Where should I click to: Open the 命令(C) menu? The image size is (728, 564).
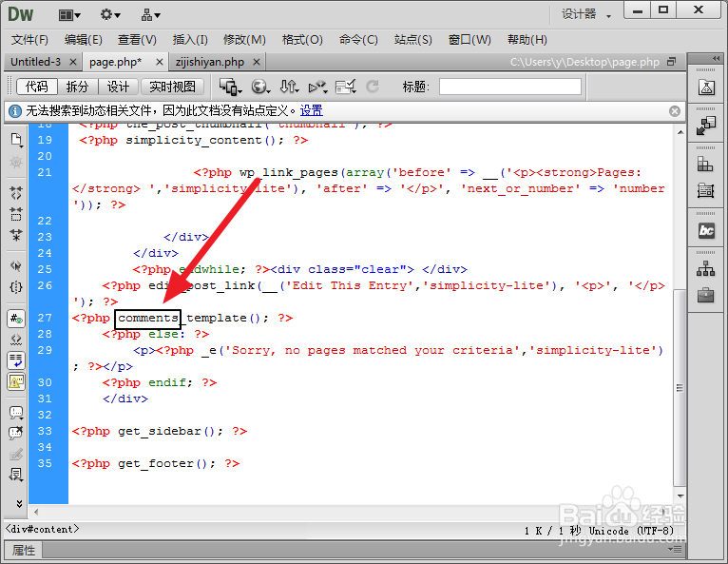click(358, 40)
